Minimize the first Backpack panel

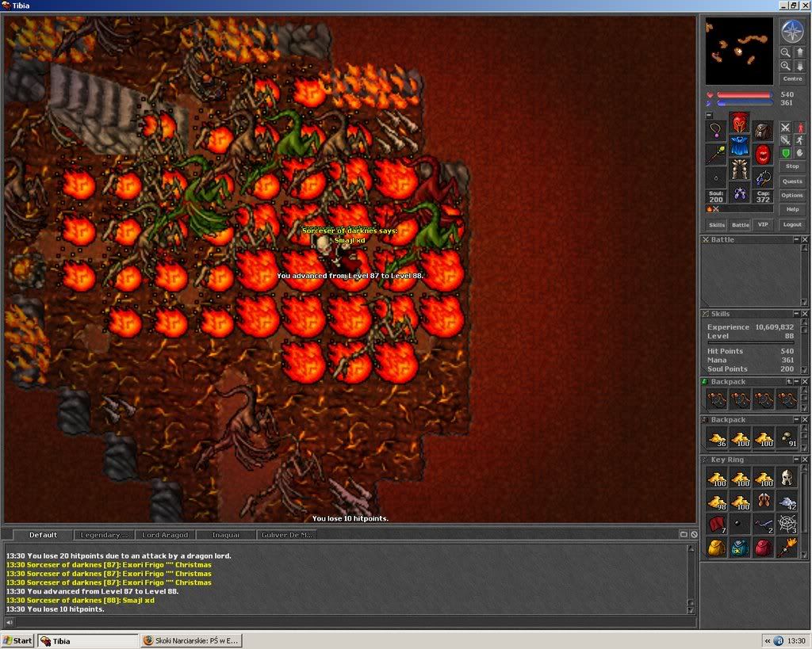pos(796,381)
